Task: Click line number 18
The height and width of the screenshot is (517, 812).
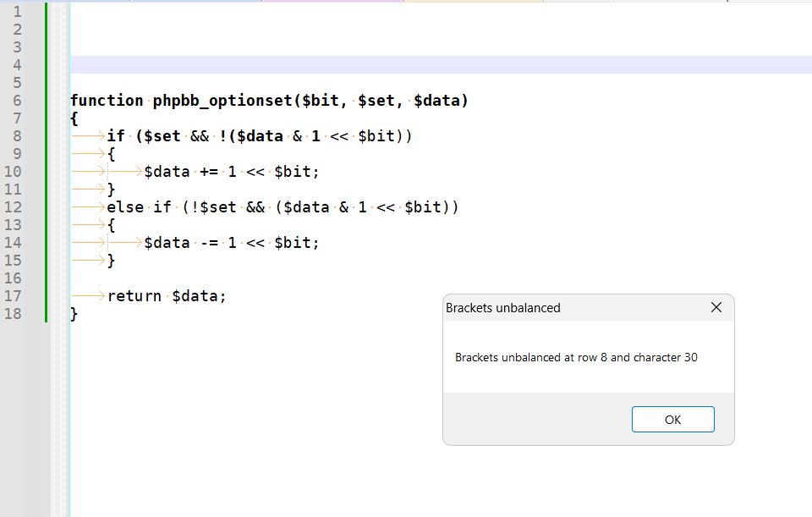Action: click(x=17, y=313)
